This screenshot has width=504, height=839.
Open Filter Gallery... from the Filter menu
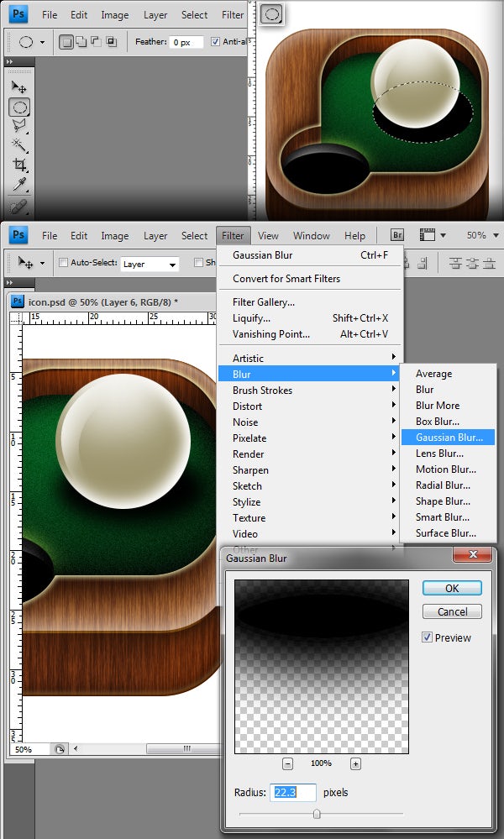[x=264, y=302]
